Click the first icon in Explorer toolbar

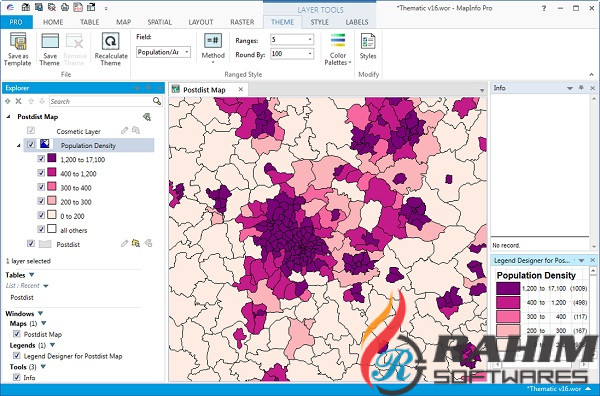7,101
